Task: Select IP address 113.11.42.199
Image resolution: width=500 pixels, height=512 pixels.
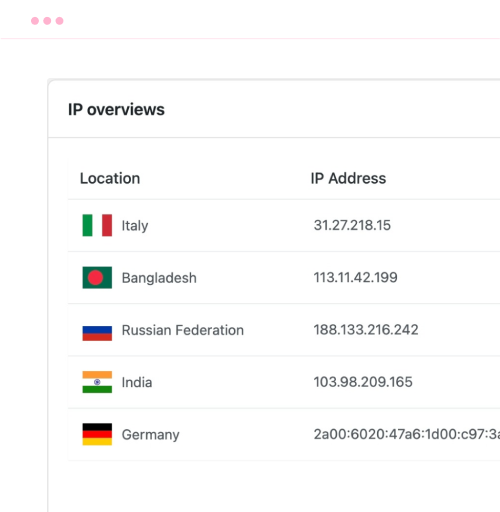Action: tap(355, 277)
